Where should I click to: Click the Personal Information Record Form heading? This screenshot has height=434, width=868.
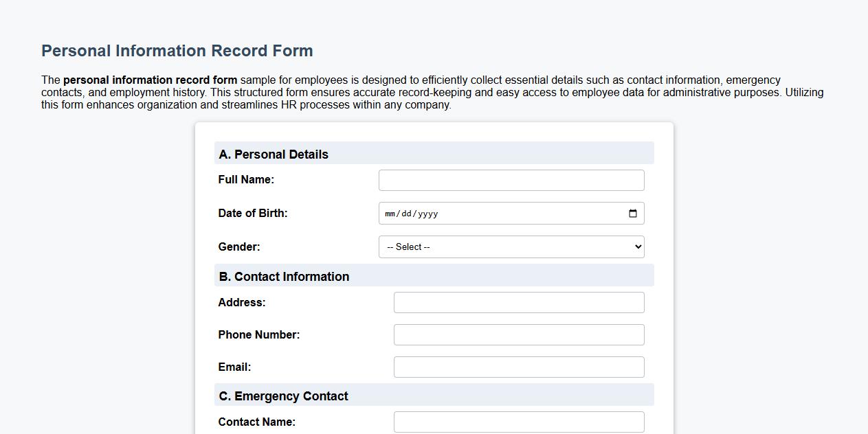click(x=177, y=51)
